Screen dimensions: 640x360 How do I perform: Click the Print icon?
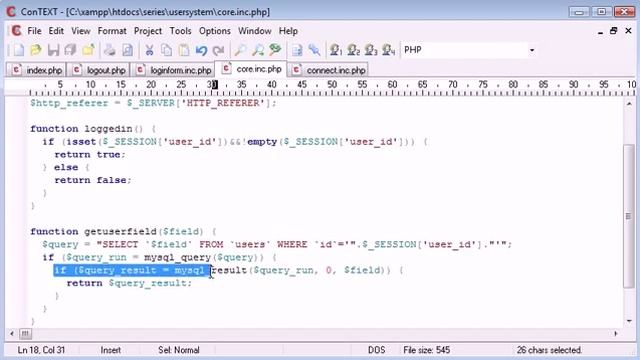(x=109, y=50)
